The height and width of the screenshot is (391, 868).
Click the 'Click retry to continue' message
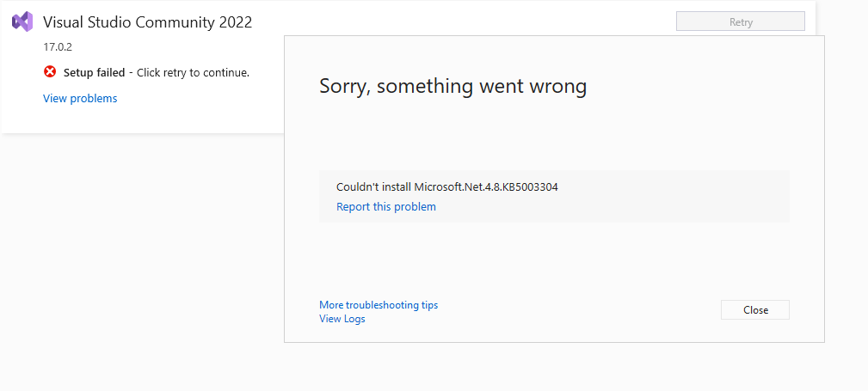click(x=193, y=72)
